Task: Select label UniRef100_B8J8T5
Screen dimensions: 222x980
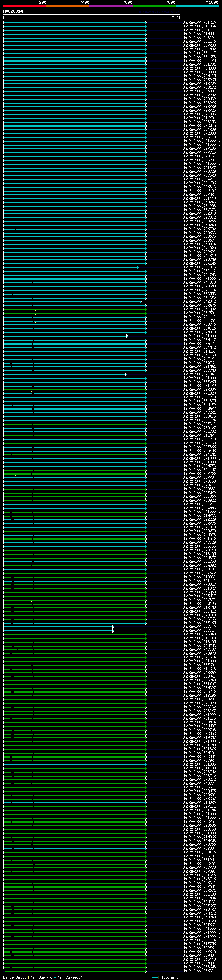Action: click(199, 401)
